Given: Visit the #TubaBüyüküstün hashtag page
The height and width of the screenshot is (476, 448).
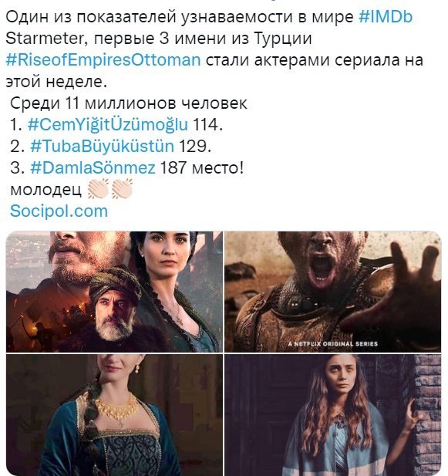Looking at the screenshot, I should [x=103, y=146].
